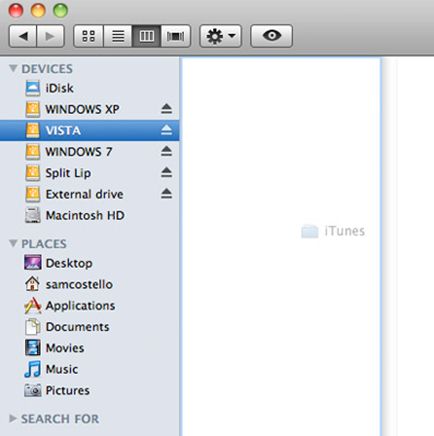Eject the WINDOWS XP drive
The height and width of the screenshot is (436, 434).
(166, 109)
